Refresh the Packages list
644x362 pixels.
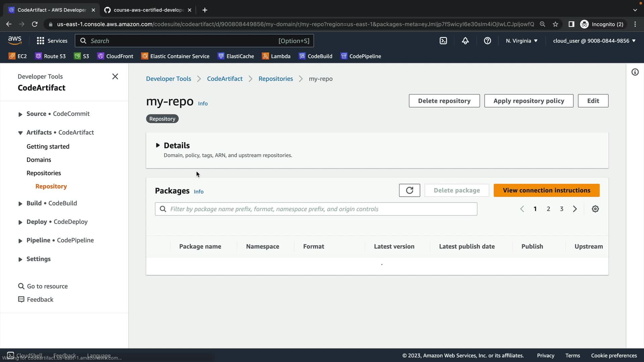click(x=409, y=190)
